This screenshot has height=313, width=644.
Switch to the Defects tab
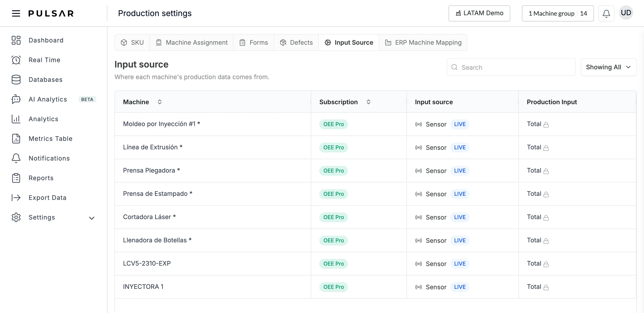[x=296, y=42]
